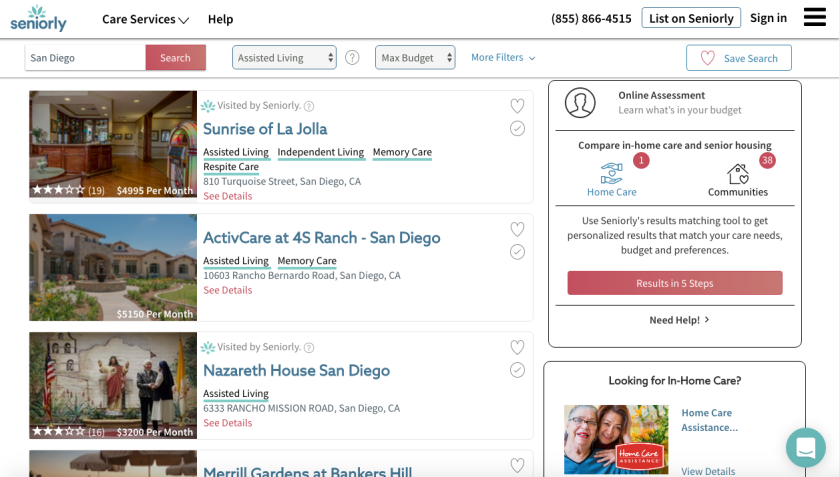Screen dimensions: 840x477
Task: Select Respite Care tag on Sunrise listing
Action: [x=231, y=167]
